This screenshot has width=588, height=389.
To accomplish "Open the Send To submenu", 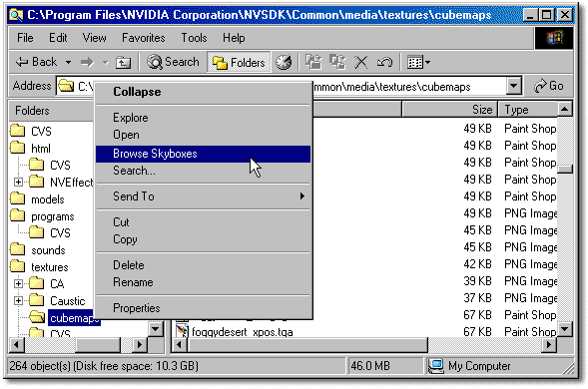I will tap(204, 196).
